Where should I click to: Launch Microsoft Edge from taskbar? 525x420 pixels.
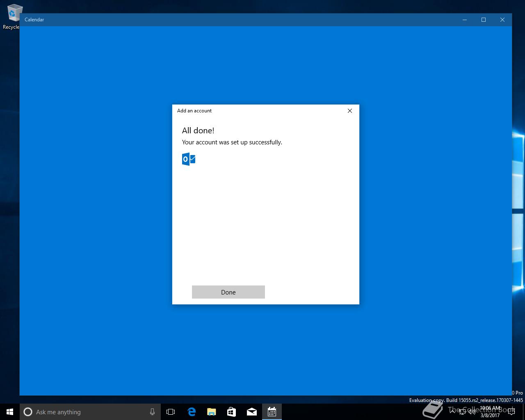point(191,412)
